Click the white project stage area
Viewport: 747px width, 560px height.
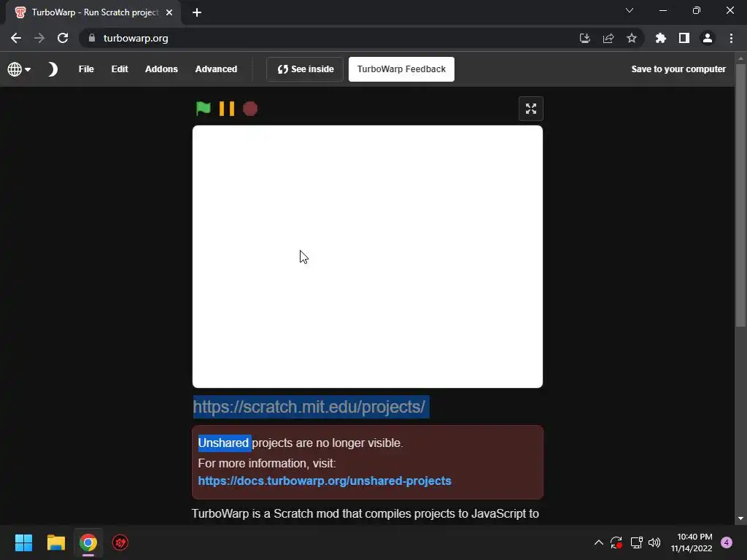368,257
